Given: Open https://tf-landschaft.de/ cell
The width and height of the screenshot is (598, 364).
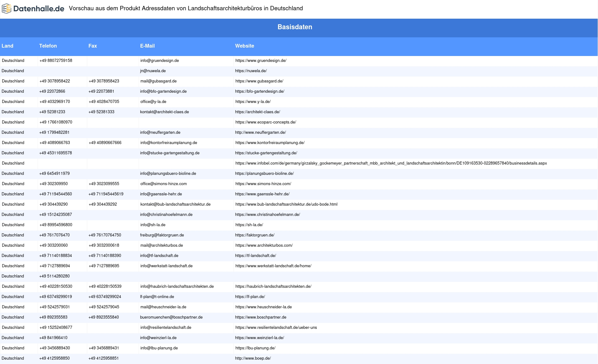Looking at the screenshot, I should 255,256.
